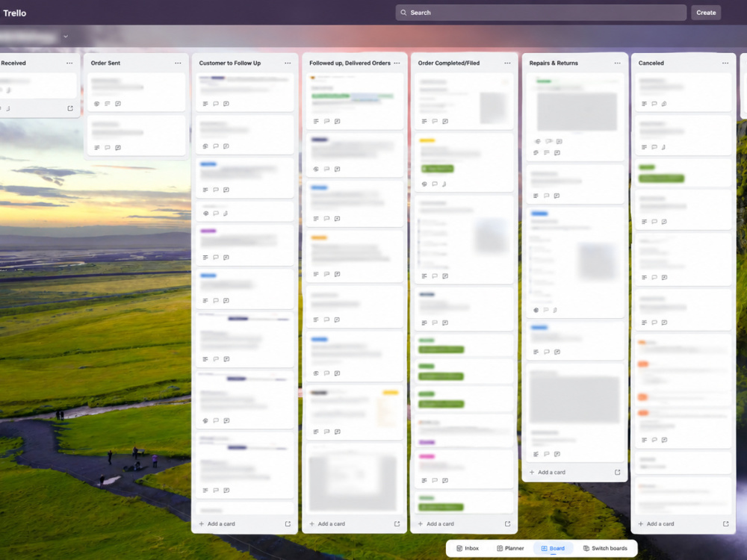Create from template in Followed up, Delivered Orders

coord(397,524)
